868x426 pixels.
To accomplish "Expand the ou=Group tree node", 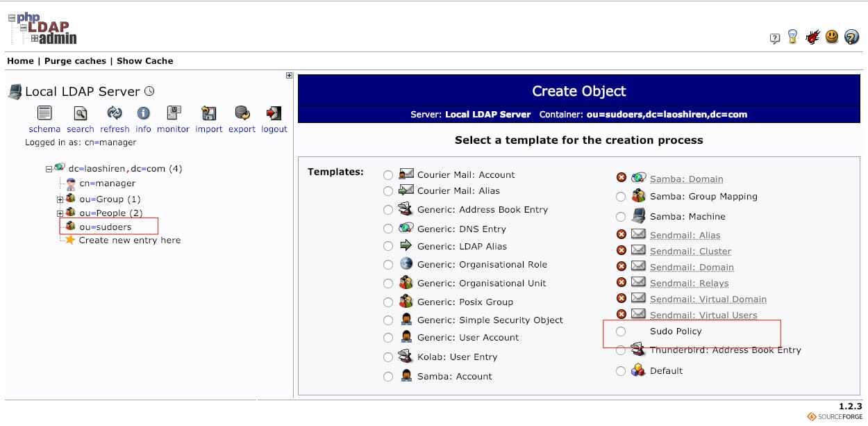I will (60, 199).
